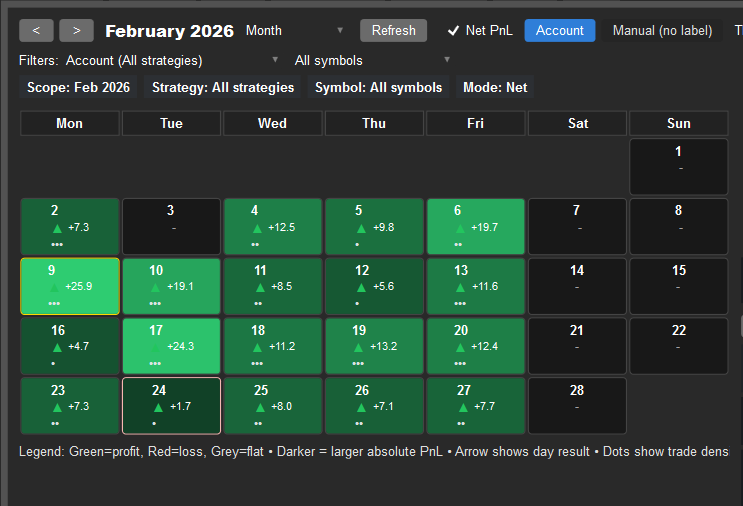Advance to next month with right arrow

[77, 30]
